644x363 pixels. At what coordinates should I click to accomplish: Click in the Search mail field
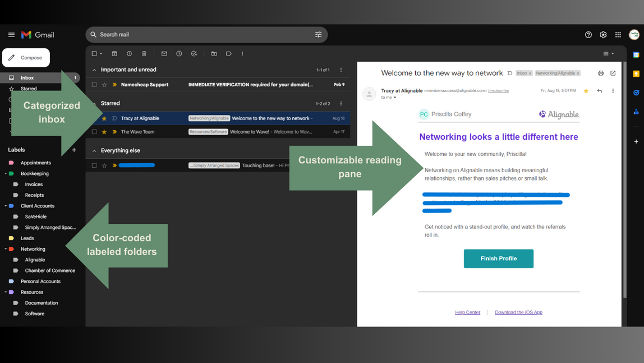[202, 35]
